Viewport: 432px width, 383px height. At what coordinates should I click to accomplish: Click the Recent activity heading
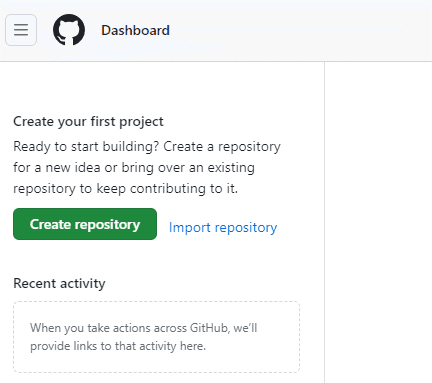[59, 283]
